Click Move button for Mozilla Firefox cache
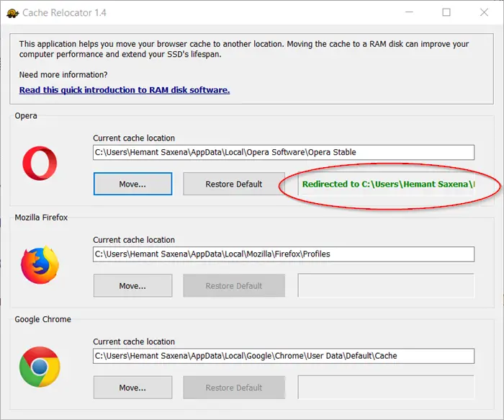Image resolution: width=504 pixels, height=420 pixels. (132, 286)
